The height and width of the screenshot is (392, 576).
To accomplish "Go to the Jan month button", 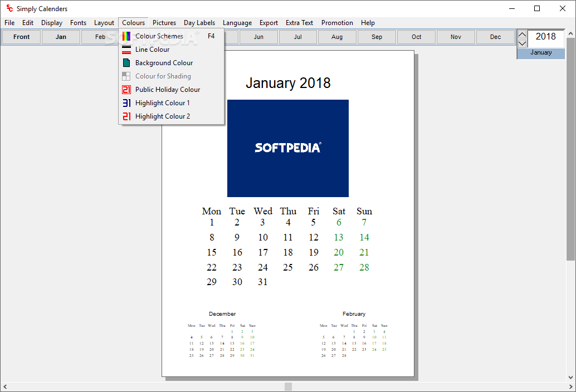I will pyautogui.click(x=61, y=37).
